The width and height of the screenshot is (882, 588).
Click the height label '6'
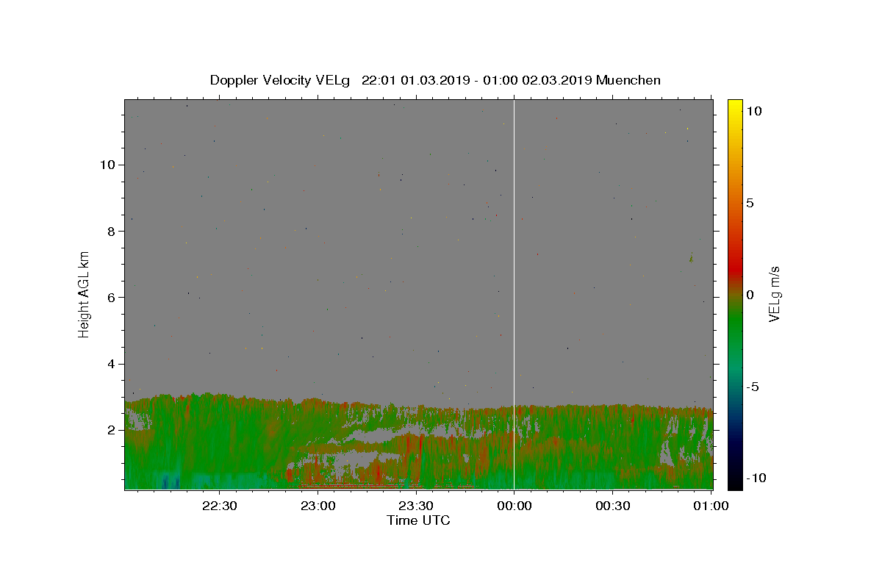click(x=110, y=298)
